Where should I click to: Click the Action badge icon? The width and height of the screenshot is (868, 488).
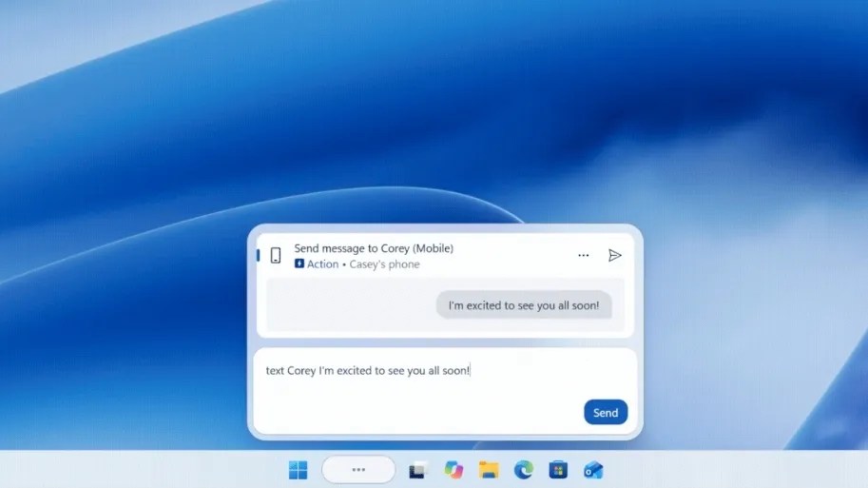click(299, 264)
